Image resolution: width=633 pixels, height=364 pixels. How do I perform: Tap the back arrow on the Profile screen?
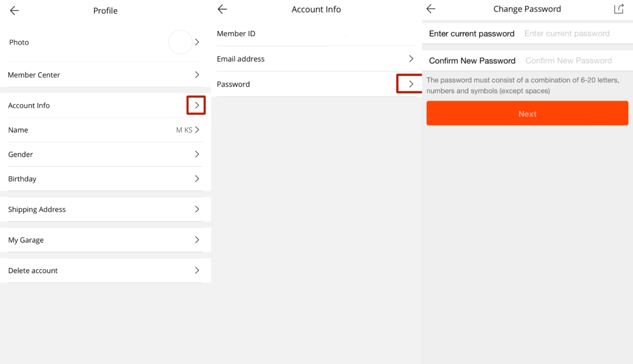click(x=14, y=10)
